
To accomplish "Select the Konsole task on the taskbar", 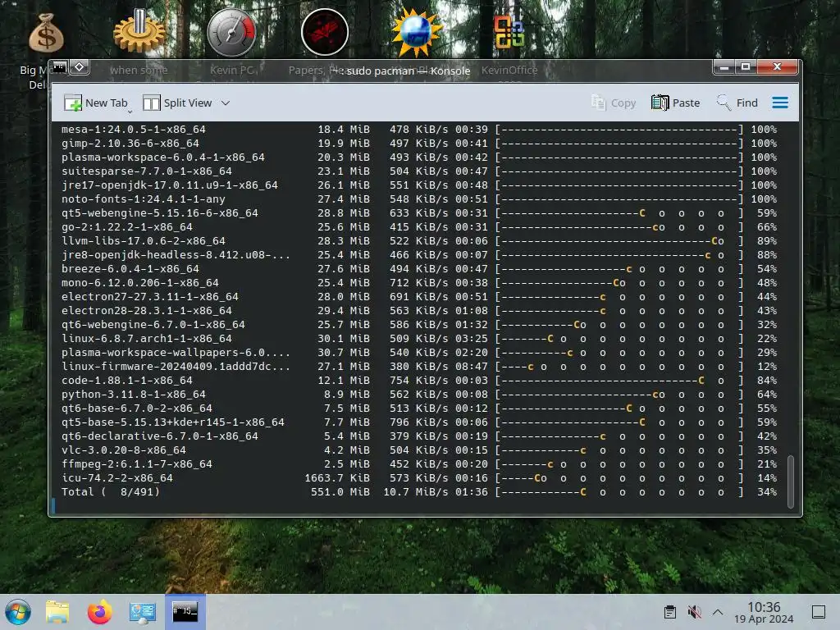I will (185, 612).
